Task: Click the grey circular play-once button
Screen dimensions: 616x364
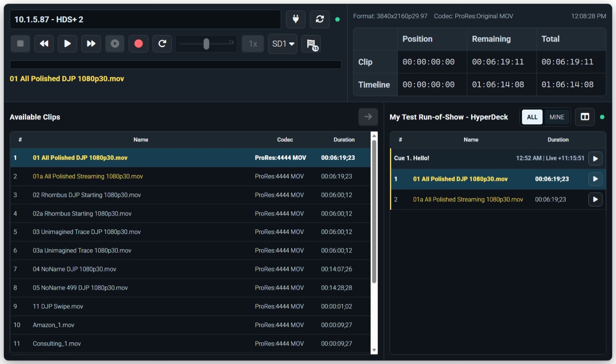Action: 115,44
